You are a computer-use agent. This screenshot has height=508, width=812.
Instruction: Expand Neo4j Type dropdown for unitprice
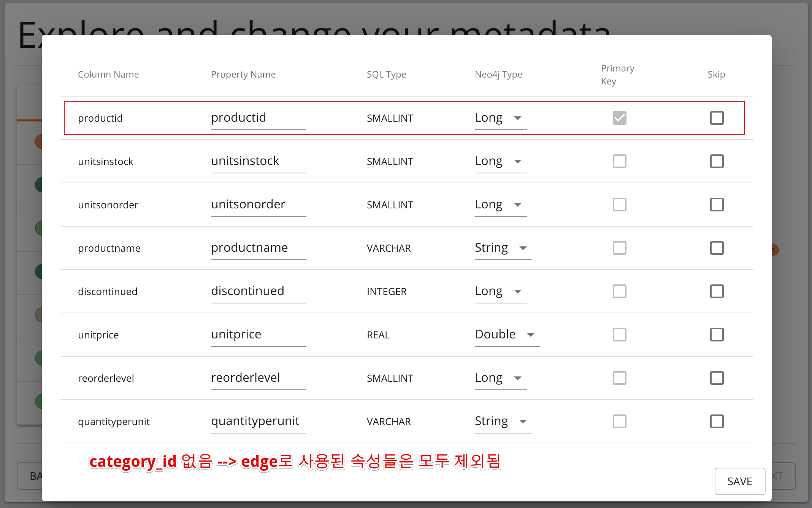(x=507, y=335)
